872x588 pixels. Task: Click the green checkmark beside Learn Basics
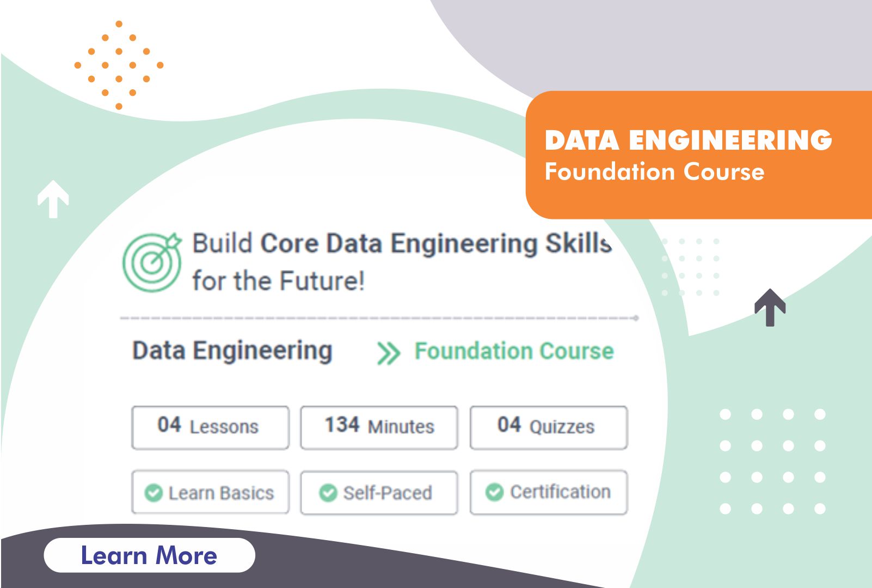click(153, 493)
